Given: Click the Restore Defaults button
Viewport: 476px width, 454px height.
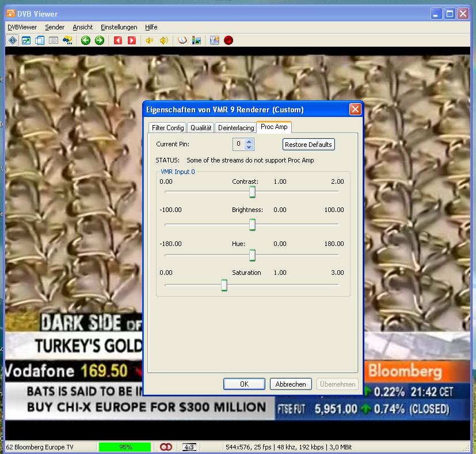Looking at the screenshot, I should coord(309,145).
